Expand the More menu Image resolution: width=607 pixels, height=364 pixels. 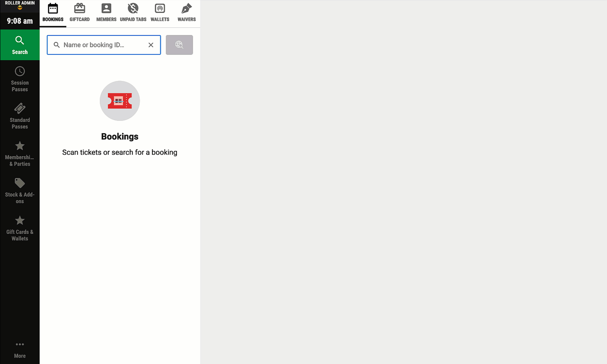pos(20,350)
